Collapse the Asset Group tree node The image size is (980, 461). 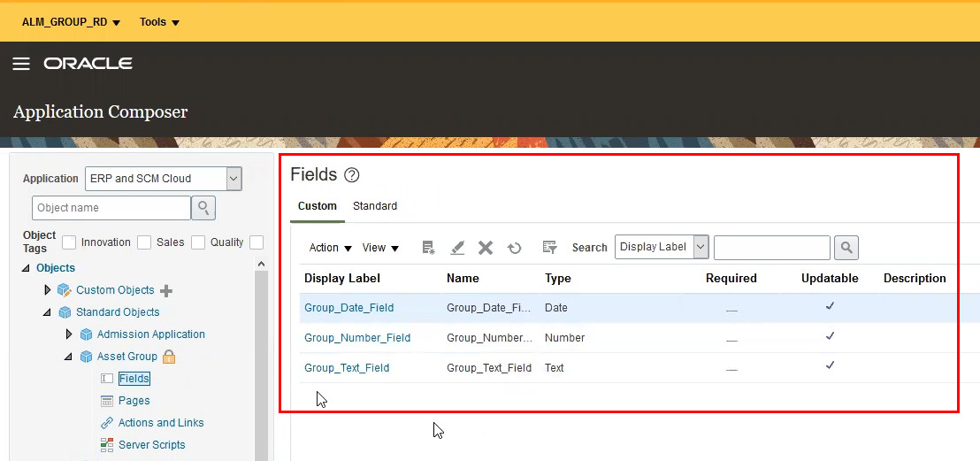coord(68,357)
